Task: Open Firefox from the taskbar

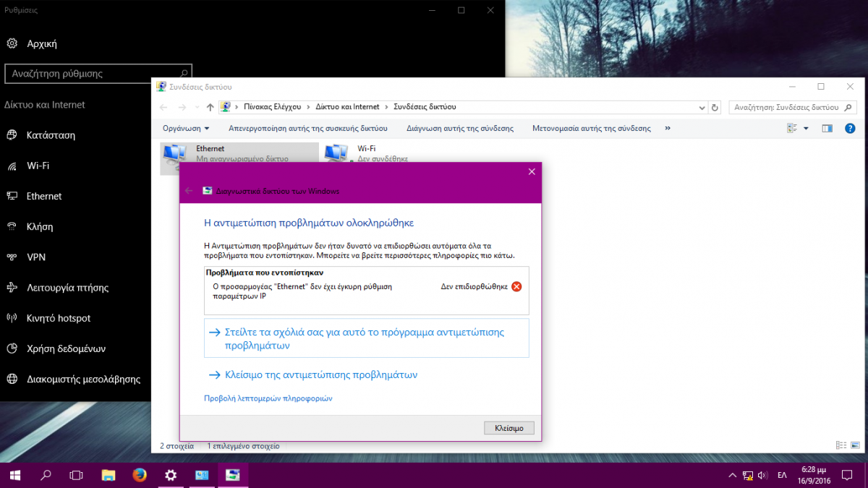Action: 140,475
